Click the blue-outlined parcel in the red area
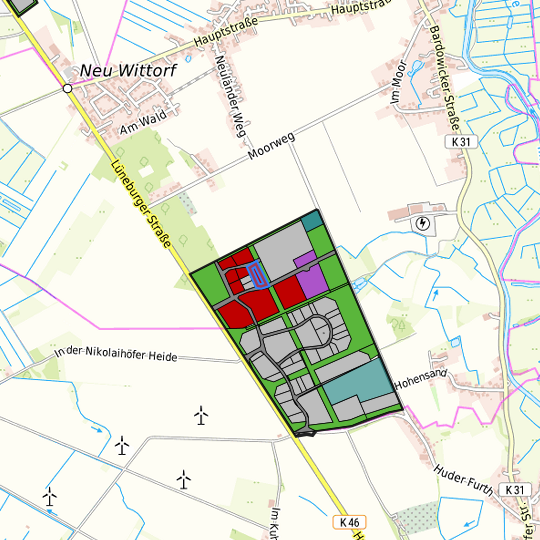This screenshot has height=540, width=540. point(258,274)
